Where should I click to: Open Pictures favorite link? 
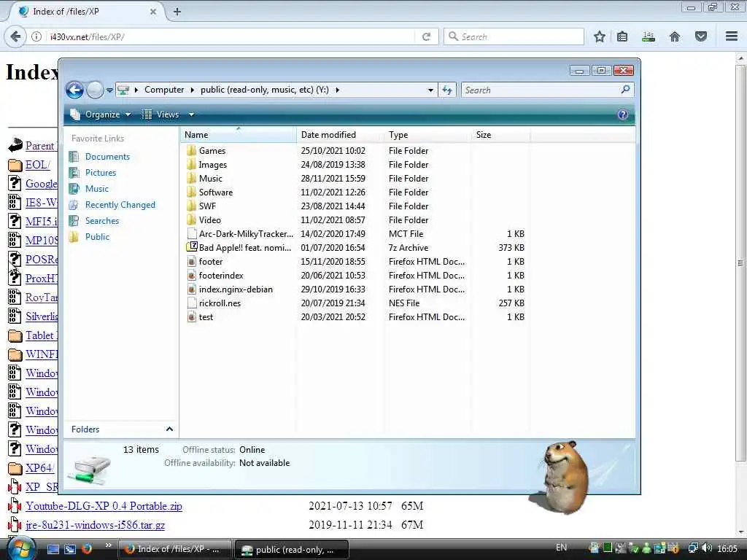pos(101,172)
